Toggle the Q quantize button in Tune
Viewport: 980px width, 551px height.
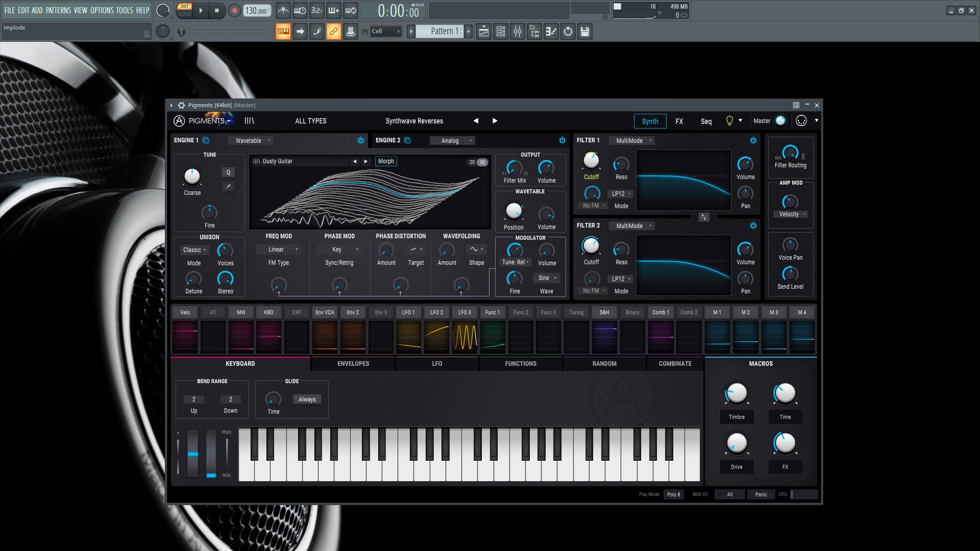(228, 172)
